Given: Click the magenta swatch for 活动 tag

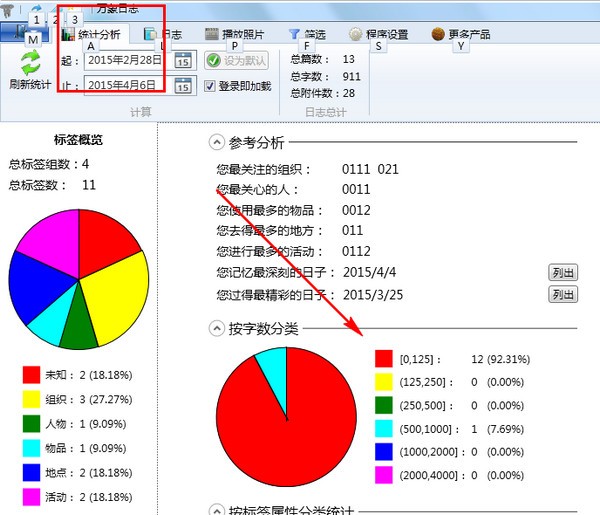Looking at the screenshot, I should click(x=31, y=497).
